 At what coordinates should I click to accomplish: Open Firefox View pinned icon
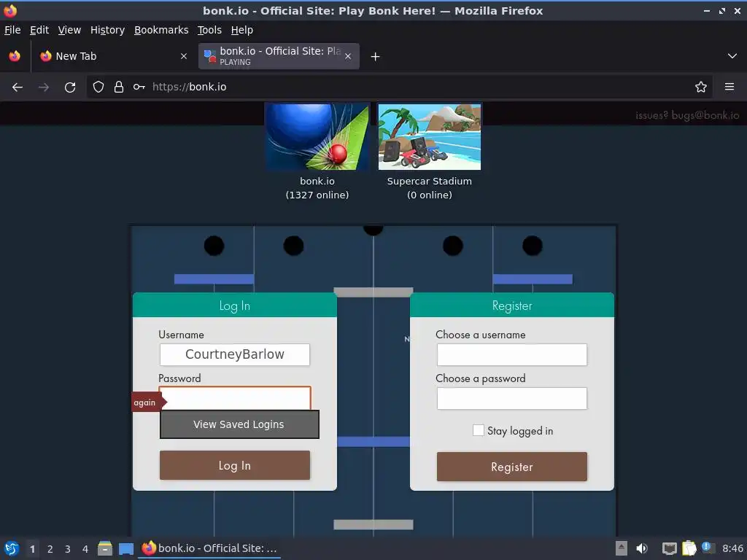point(15,56)
